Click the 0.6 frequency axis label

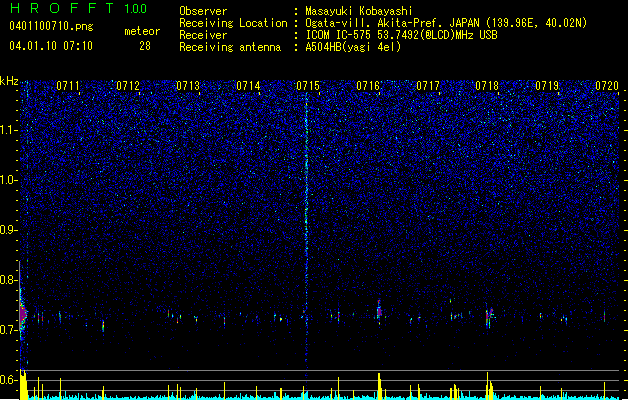[8, 380]
